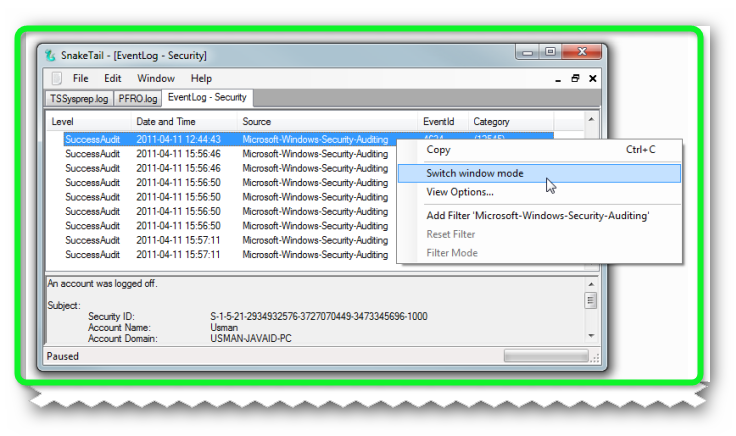The image size is (736, 436).
Task: Click details pane scroll up arrow
Action: (x=591, y=284)
